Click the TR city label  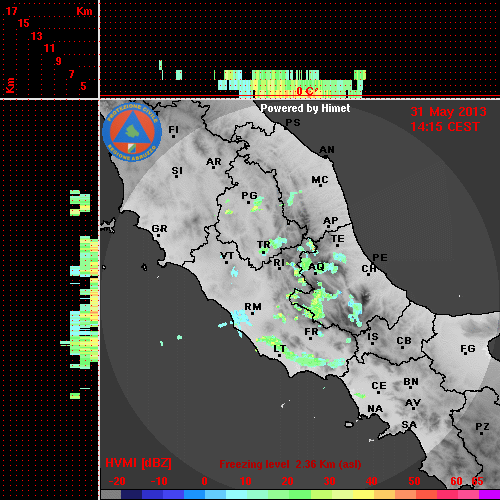pyautogui.click(x=264, y=245)
